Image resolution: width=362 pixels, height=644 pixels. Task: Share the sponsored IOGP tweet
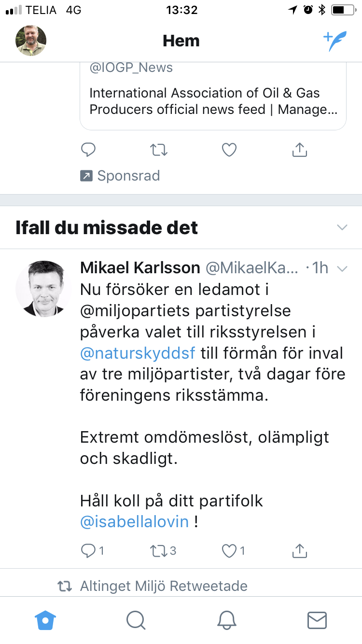[x=300, y=150]
